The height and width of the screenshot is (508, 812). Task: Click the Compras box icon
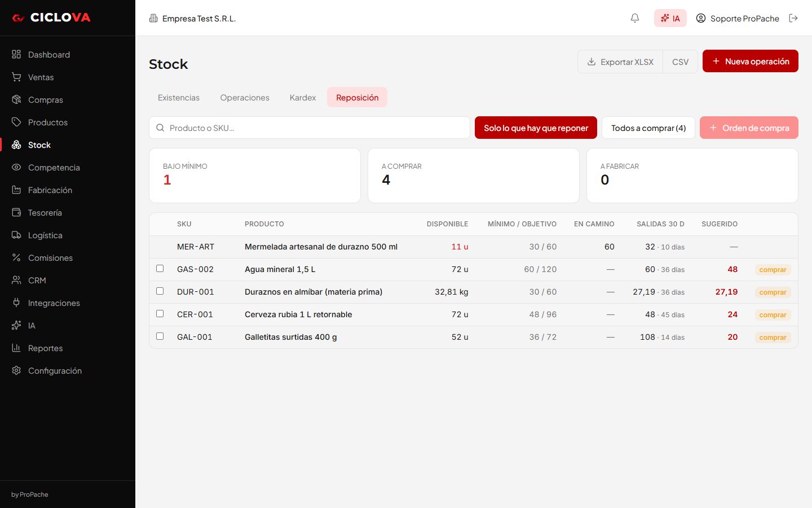pyautogui.click(x=16, y=99)
